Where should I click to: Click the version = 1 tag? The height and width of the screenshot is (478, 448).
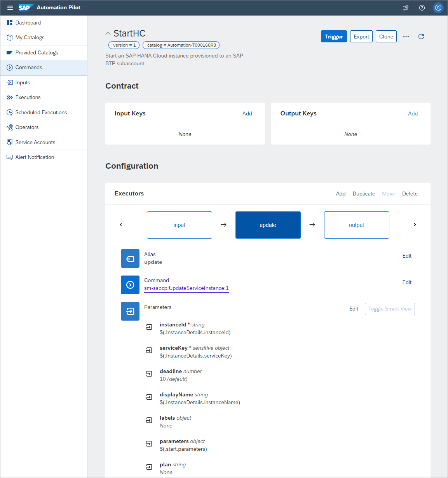124,45
